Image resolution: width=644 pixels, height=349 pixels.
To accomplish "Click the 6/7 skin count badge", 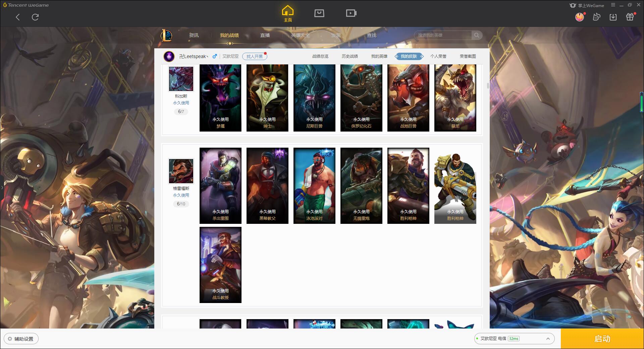I will pos(181,111).
